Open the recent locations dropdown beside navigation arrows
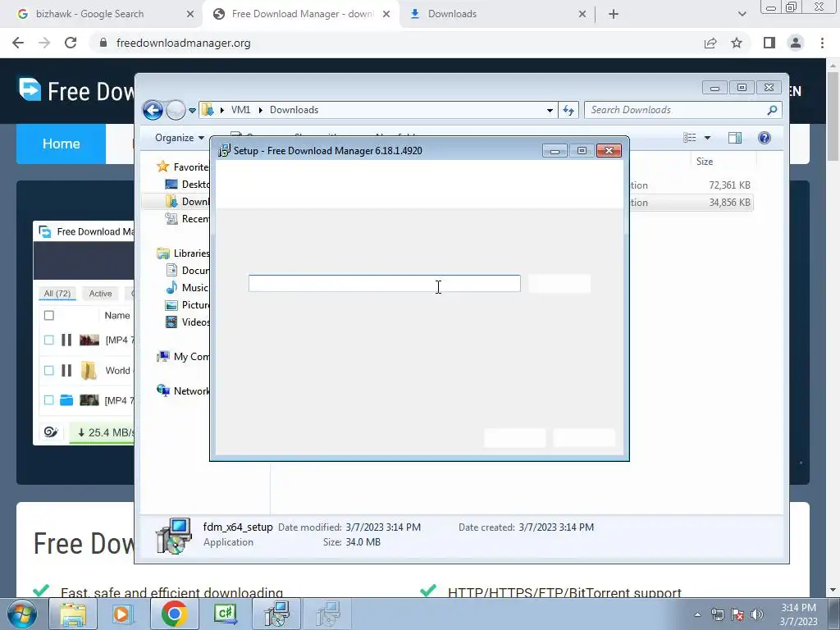This screenshot has width=840, height=630. point(192,111)
